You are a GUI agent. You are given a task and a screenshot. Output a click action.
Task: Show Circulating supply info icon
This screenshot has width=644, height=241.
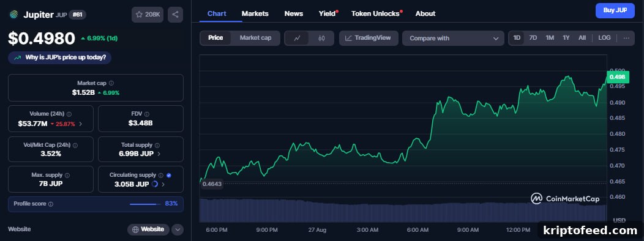(161, 176)
